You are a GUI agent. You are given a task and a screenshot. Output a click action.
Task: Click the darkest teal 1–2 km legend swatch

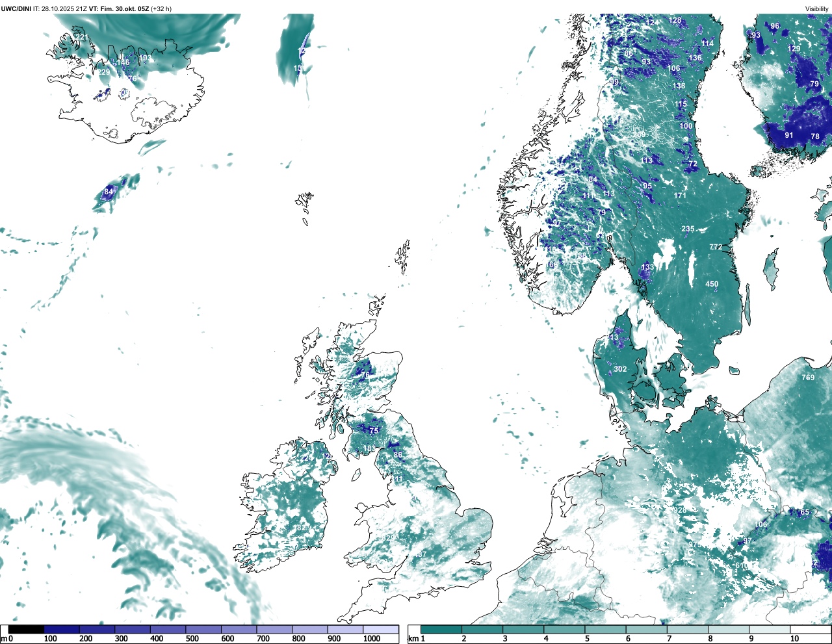pos(441,629)
